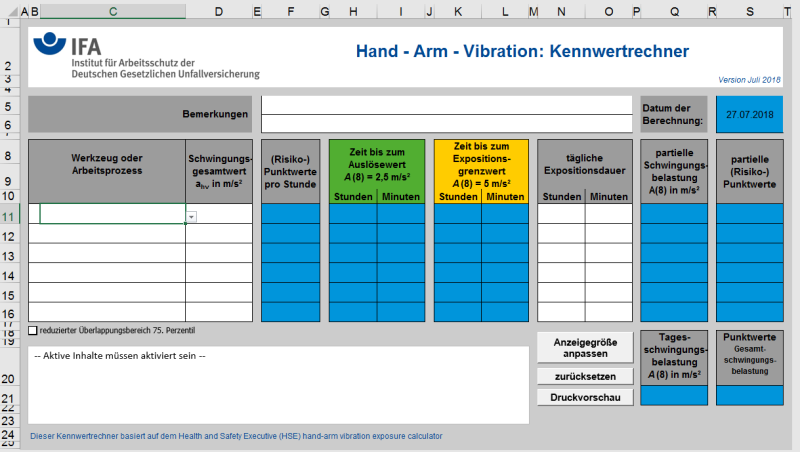Click the select-all corner of the sheet
This screenshot has width=800, height=452.
(9, 11)
